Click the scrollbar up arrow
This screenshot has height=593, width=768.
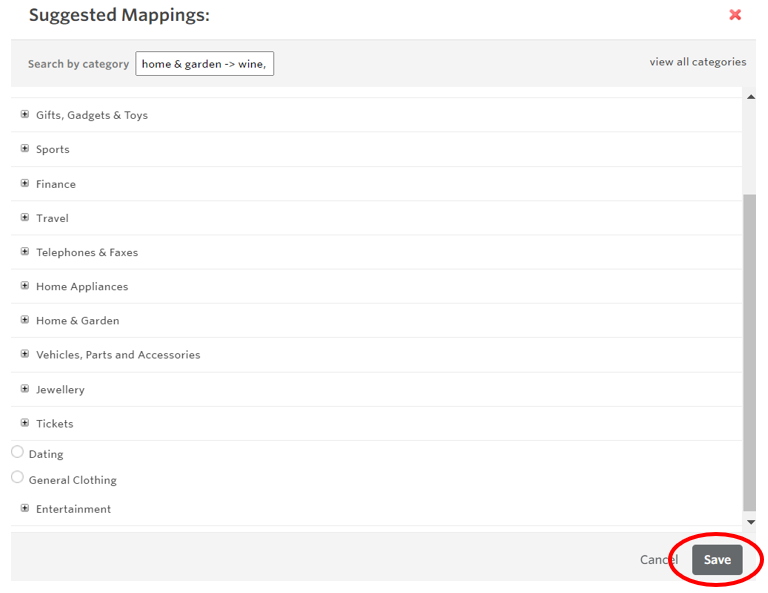point(750,96)
